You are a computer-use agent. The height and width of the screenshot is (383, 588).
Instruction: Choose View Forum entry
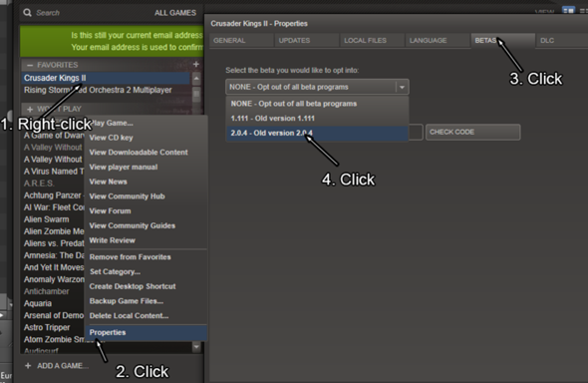coord(110,210)
